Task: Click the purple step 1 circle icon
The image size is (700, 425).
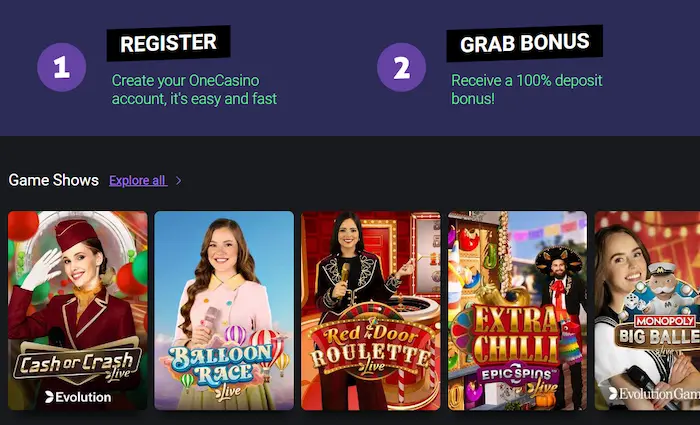Action: coord(62,67)
